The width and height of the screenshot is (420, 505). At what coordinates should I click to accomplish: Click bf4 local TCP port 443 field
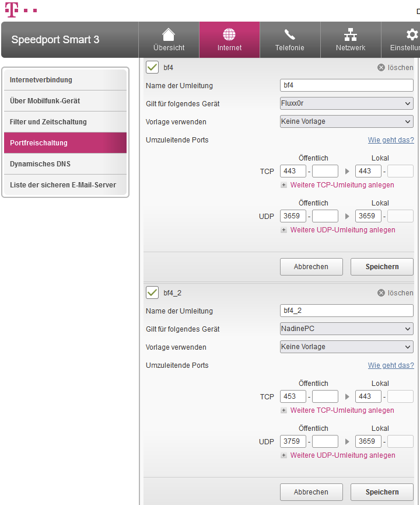coord(368,171)
